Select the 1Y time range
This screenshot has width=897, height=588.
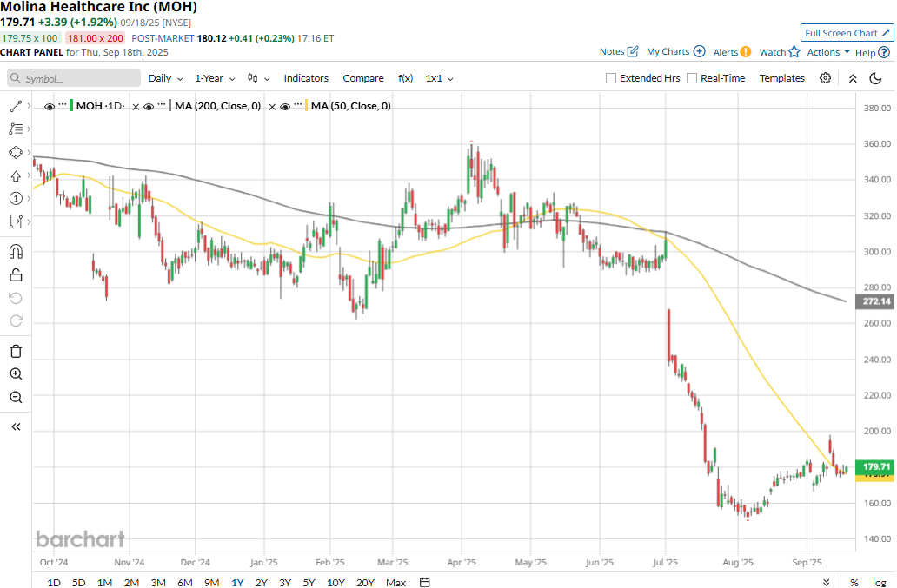(237, 582)
